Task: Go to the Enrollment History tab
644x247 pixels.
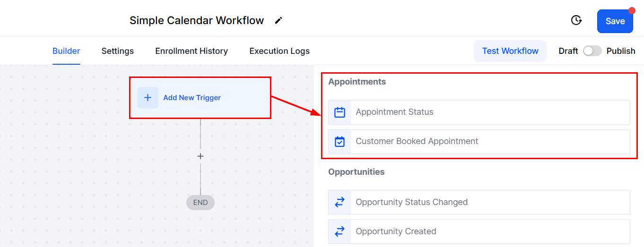Action: (x=191, y=51)
